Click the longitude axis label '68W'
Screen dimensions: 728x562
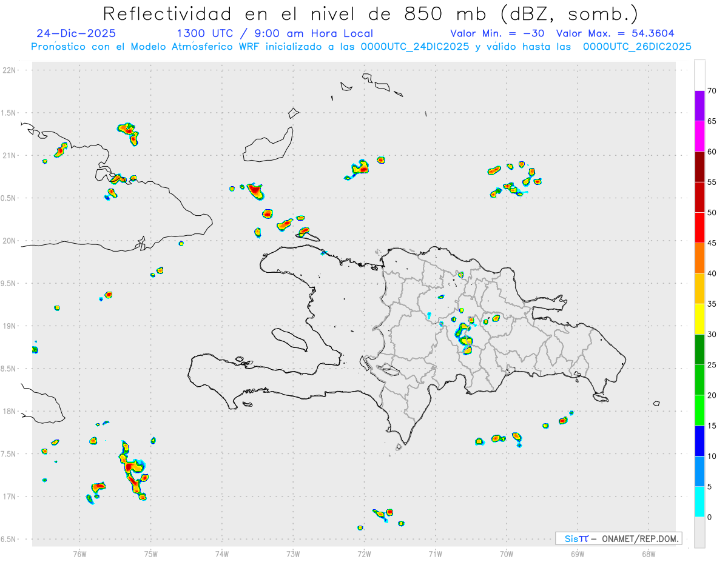(x=649, y=554)
